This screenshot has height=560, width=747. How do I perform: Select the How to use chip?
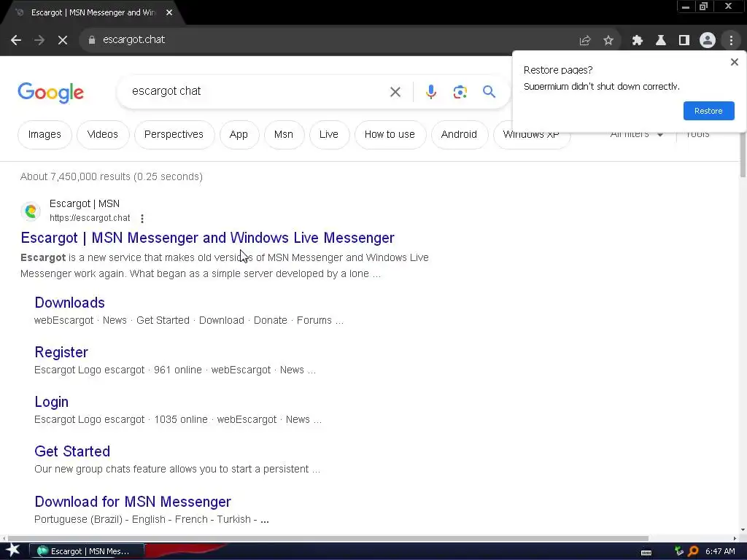coord(390,135)
